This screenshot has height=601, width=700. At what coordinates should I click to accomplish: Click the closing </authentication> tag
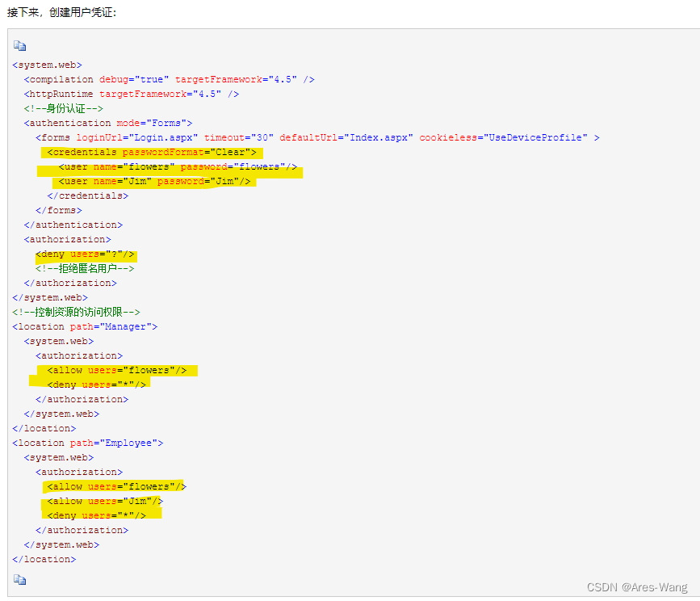pos(73,225)
